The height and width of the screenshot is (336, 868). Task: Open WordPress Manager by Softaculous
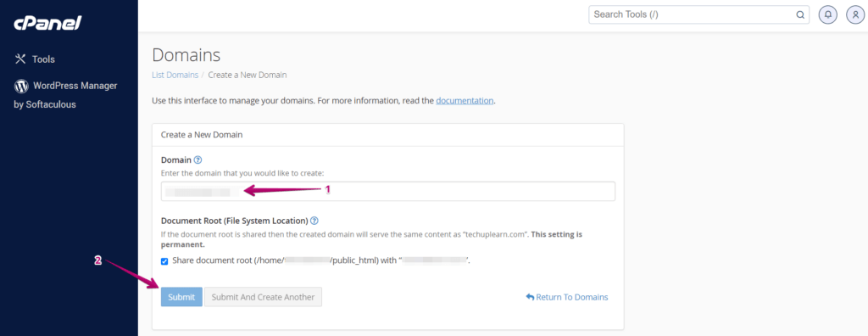[x=65, y=95]
